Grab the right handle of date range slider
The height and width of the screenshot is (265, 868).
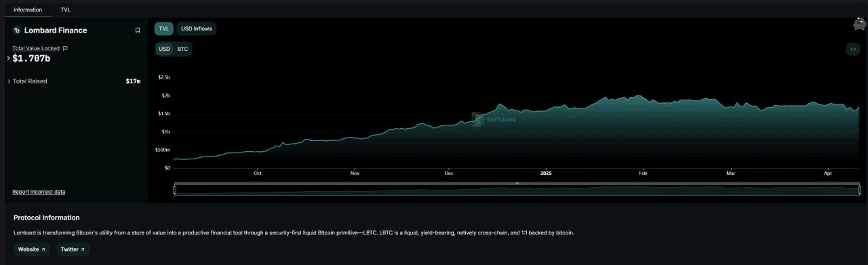tap(859, 190)
